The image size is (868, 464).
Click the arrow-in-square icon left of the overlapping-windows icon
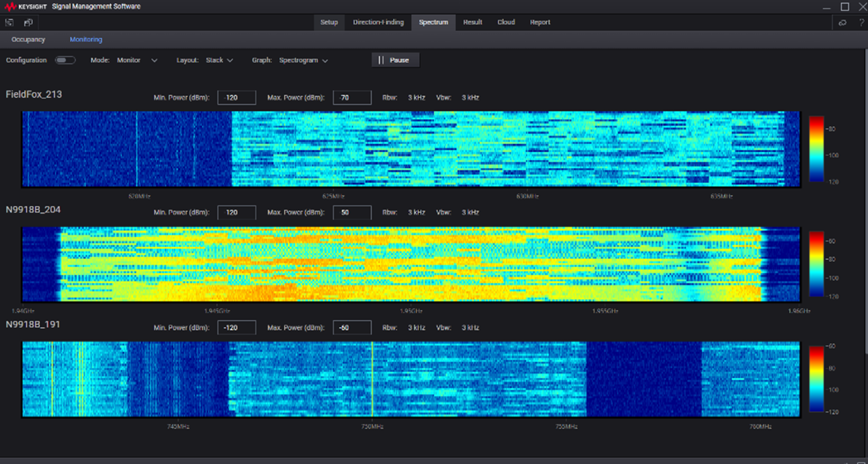pos(10,23)
